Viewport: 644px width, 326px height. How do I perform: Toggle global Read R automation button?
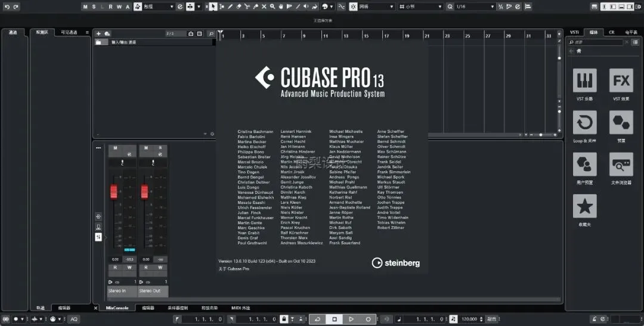pos(110,7)
